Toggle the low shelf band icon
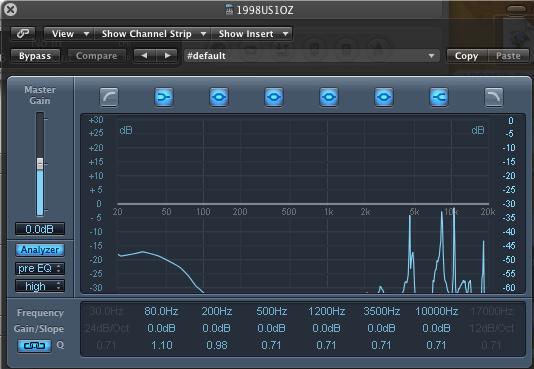The image size is (534, 369). (x=164, y=97)
